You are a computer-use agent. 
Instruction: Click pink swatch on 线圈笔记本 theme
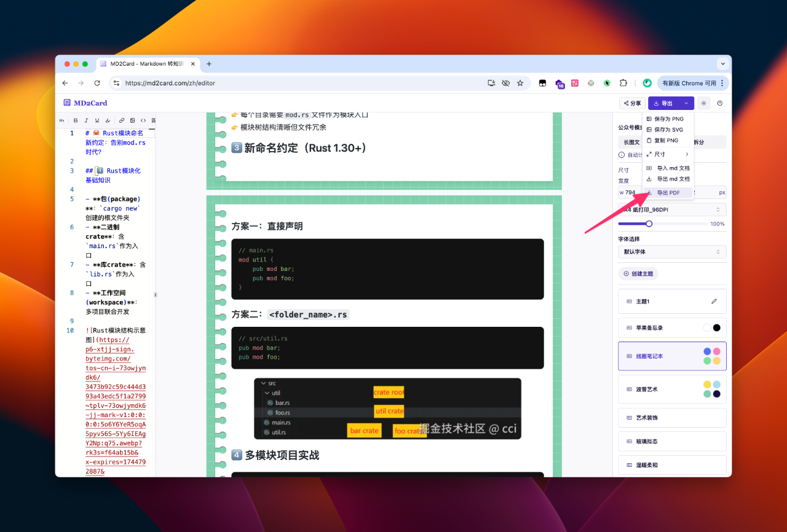click(716, 351)
